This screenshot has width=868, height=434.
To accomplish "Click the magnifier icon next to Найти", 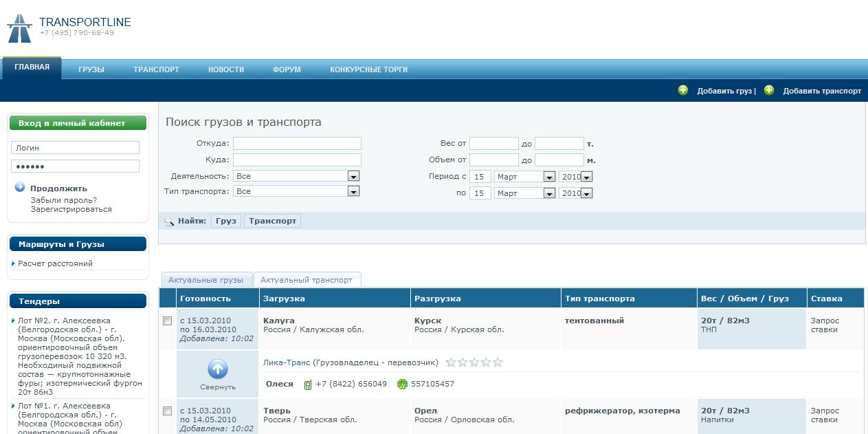I will tap(168, 220).
